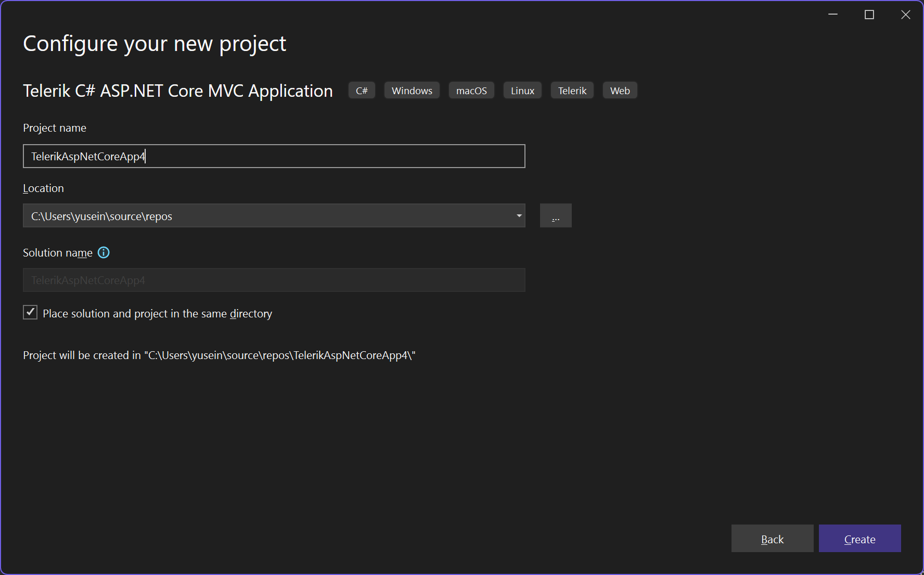
Task: Go back with the Back button
Action: click(772, 539)
